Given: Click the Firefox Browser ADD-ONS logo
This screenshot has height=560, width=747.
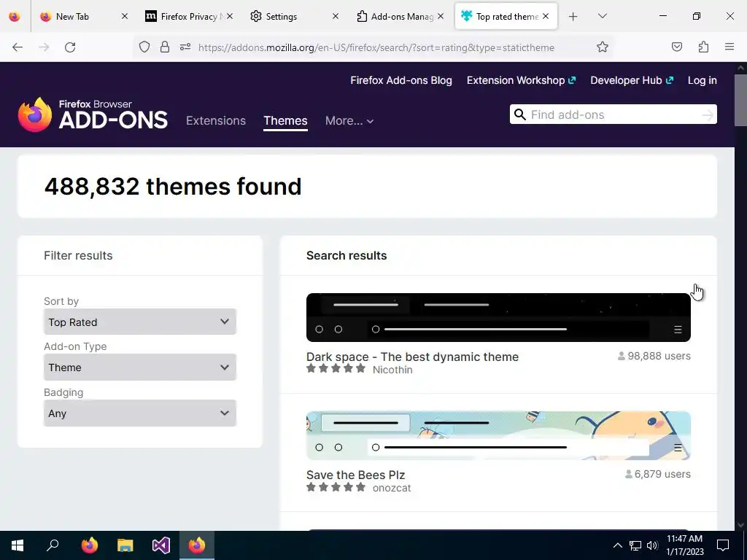Looking at the screenshot, I should [x=93, y=114].
